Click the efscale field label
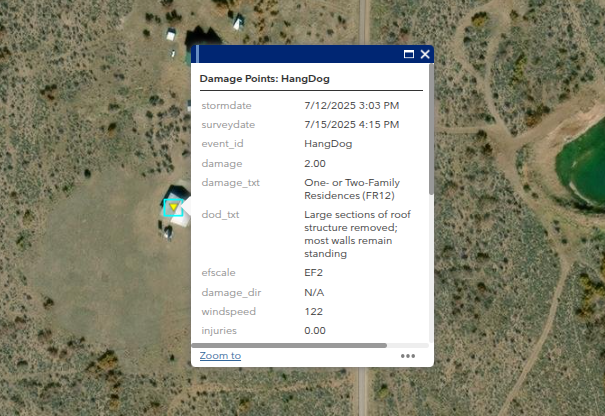Image resolution: width=605 pixels, height=416 pixels. coord(218,273)
